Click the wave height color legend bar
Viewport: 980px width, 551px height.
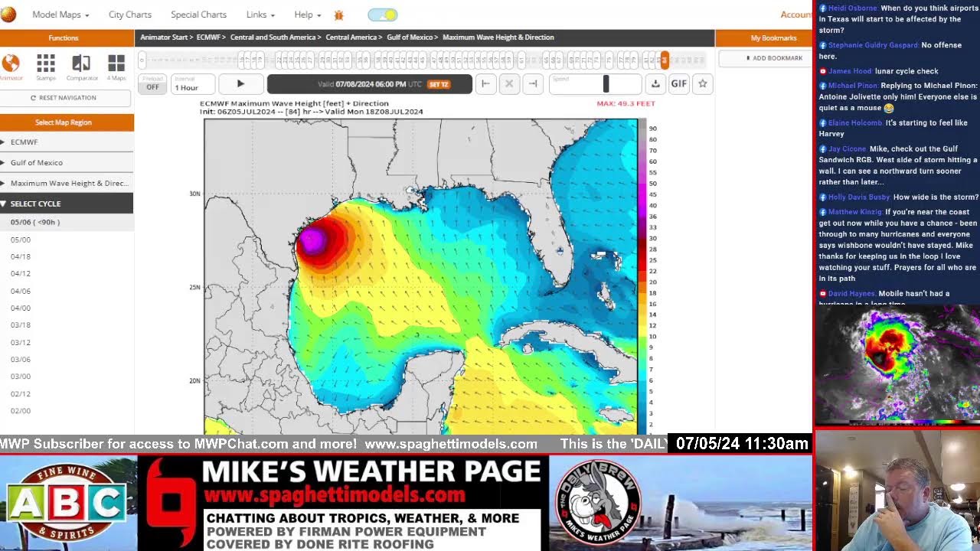[642, 275]
